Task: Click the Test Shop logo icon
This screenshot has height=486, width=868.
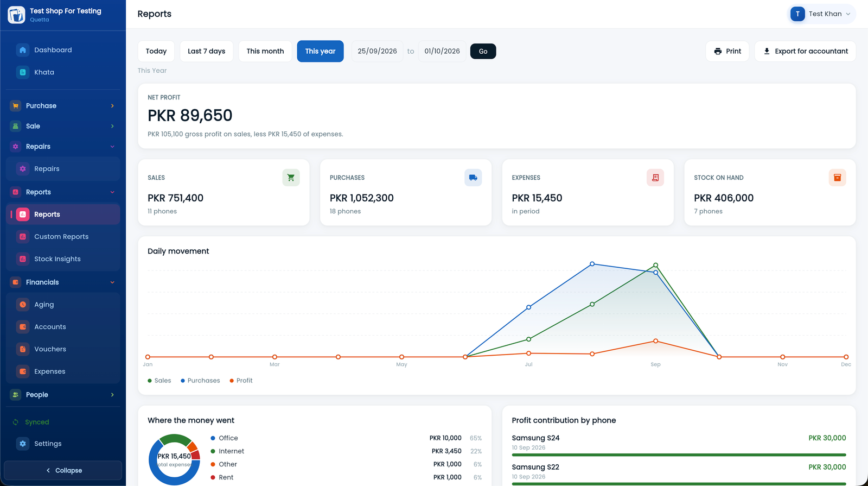Action: click(x=16, y=15)
